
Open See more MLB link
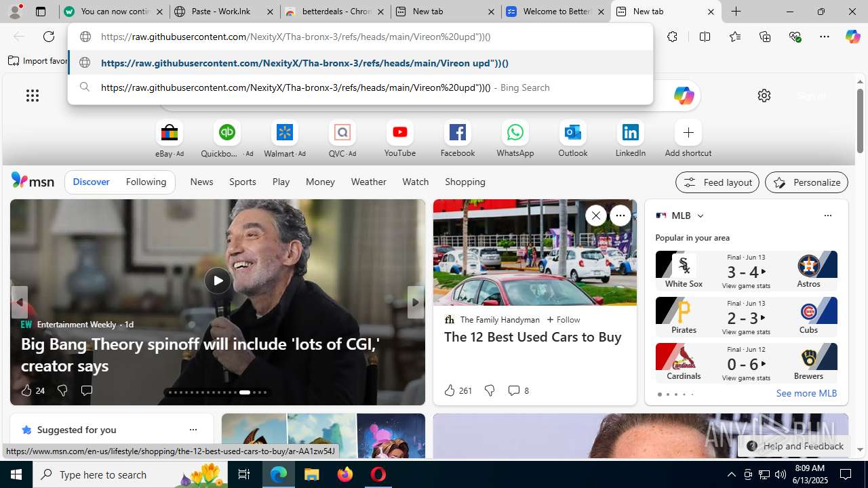[x=806, y=393]
